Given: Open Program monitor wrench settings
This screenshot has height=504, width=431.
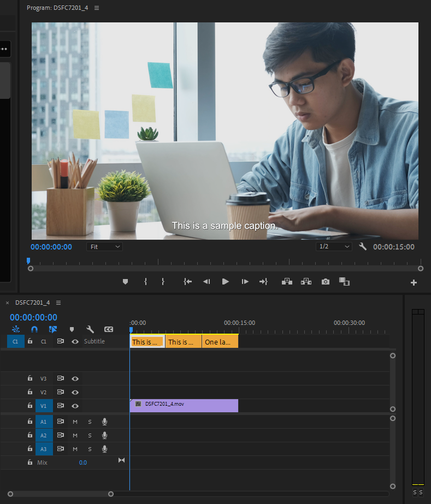Looking at the screenshot, I should [363, 247].
